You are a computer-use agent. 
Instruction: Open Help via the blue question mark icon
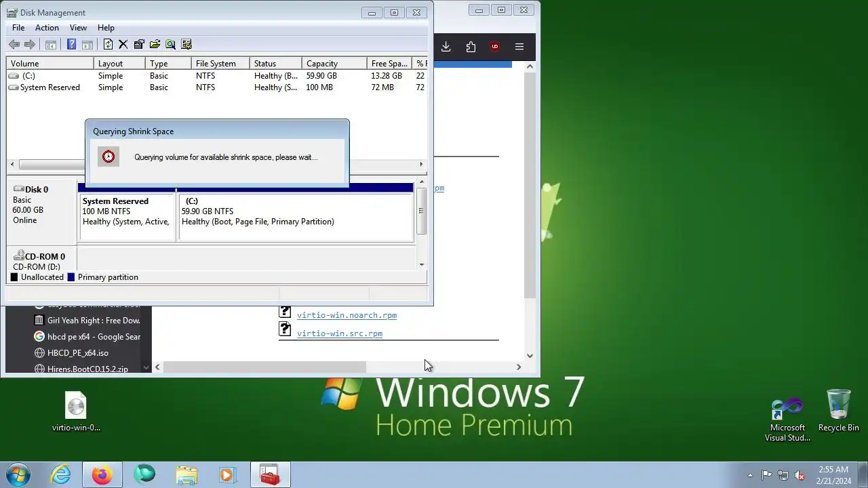point(71,45)
